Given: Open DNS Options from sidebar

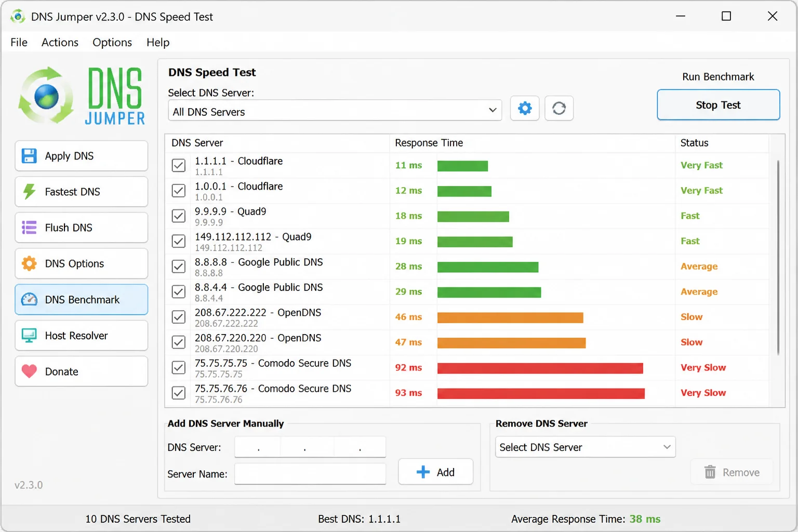Looking at the screenshot, I should tap(82, 263).
